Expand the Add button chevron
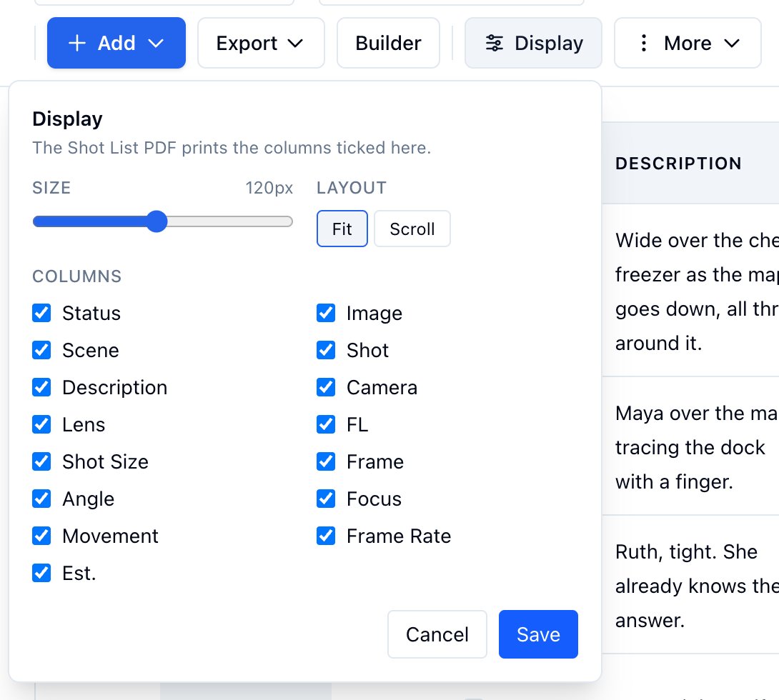This screenshot has height=700, width=779. 156,43
